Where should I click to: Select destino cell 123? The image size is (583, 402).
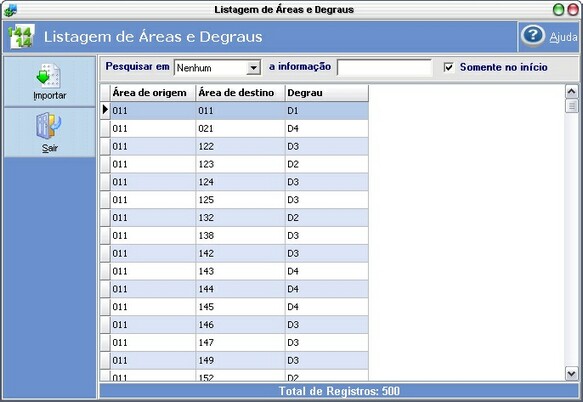(x=240, y=164)
